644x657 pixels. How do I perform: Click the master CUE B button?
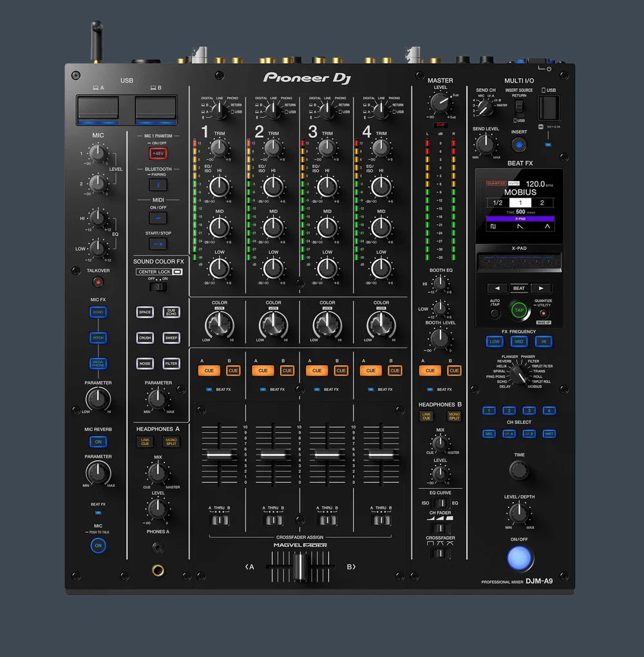click(x=454, y=370)
